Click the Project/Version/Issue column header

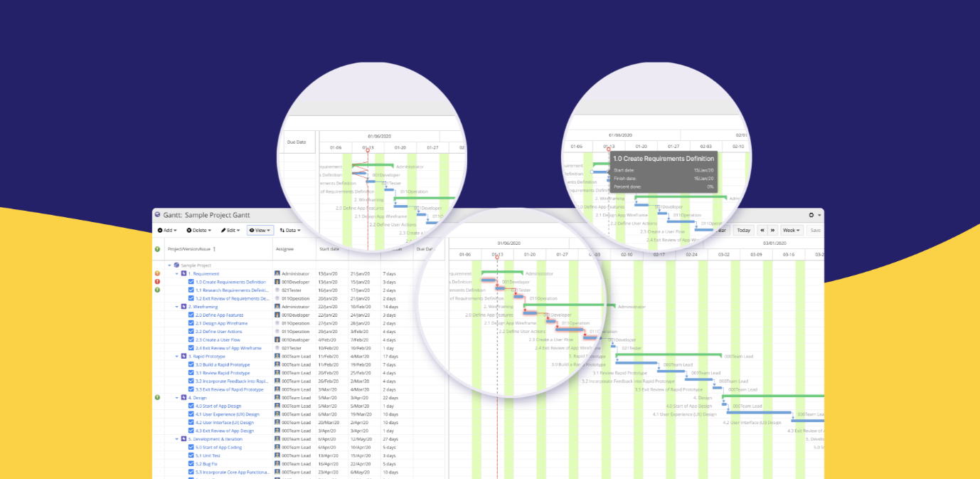point(190,249)
